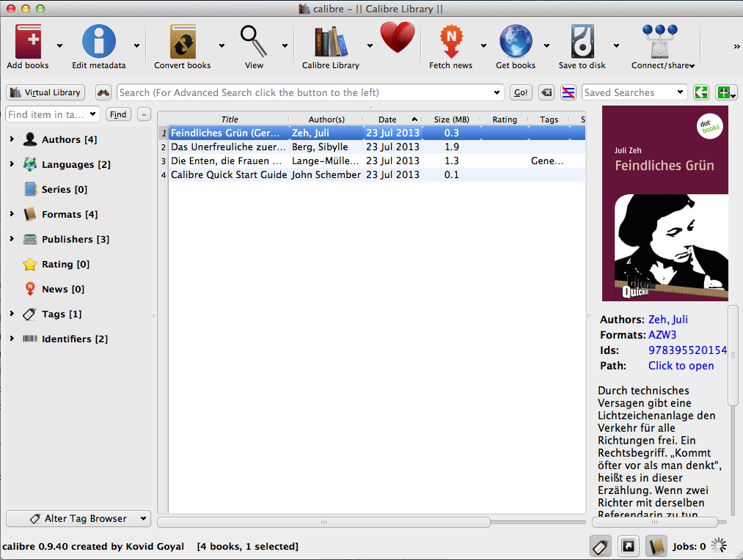Open the Get books globe icon
Screen dimensions: 743x560
pyautogui.click(x=515, y=42)
